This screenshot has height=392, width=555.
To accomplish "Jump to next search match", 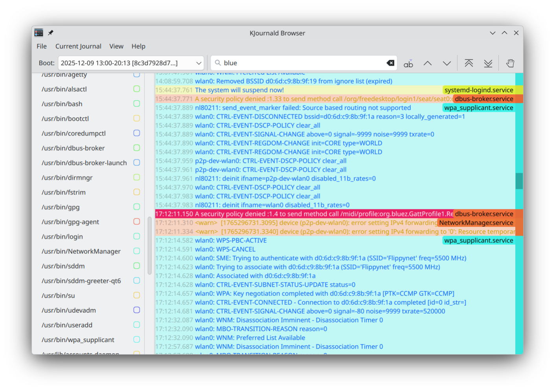I will coord(447,63).
